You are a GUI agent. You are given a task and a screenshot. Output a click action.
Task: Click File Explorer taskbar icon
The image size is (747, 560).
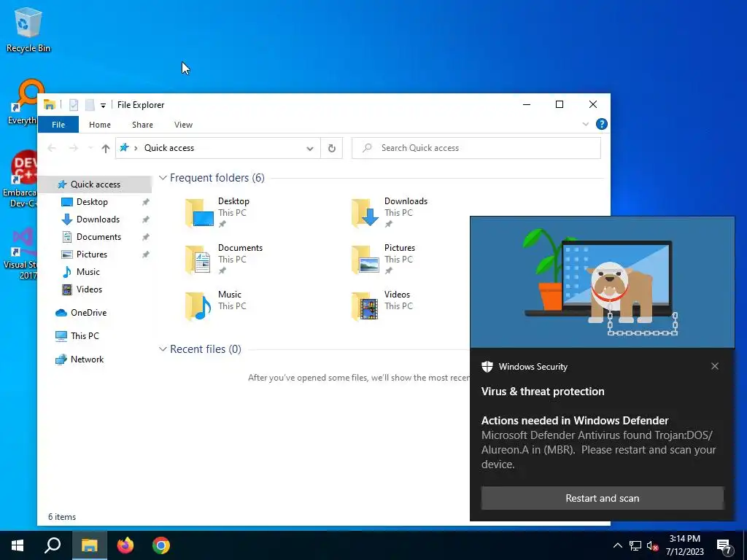point(89,545)
